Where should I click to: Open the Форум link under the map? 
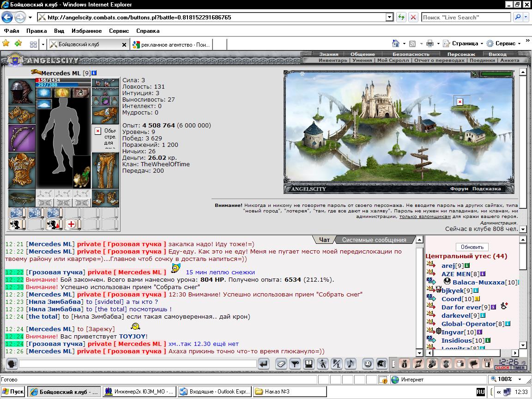click(459, 188)
